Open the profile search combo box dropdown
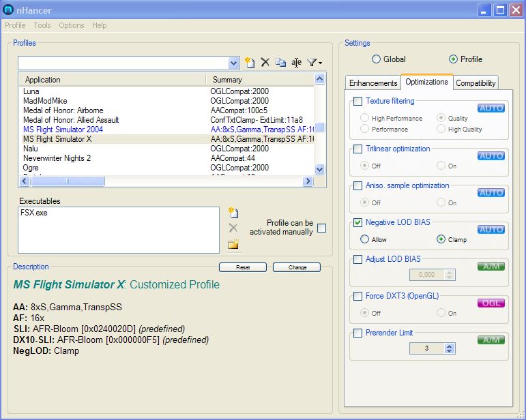Screen dimensions: 526x420 coord(234,63)
